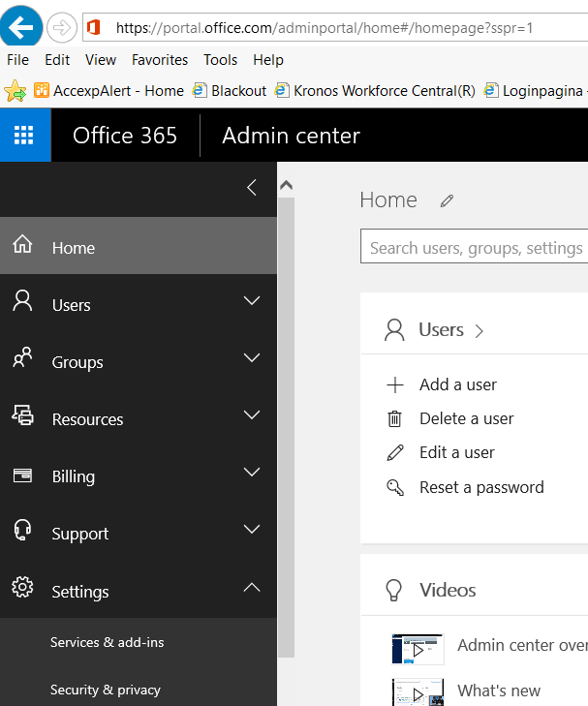Open the Office 365 app launcher waffle
This screenshot has width=588, height=706.
point(25,136)
